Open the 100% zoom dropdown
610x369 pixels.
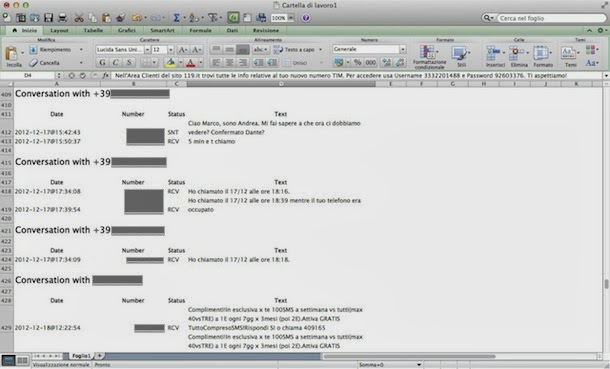(x=291, y=18)
